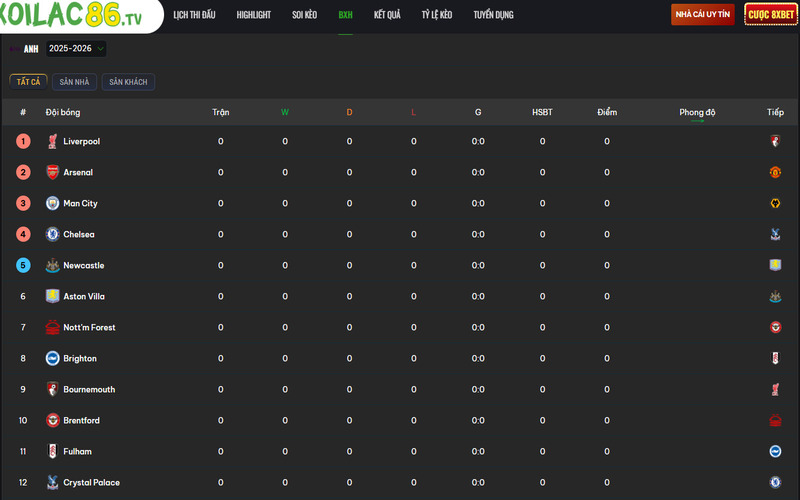Open the Chelsea team name link
The height and width of the screenshot is (500, 800).
coord(79,234)
